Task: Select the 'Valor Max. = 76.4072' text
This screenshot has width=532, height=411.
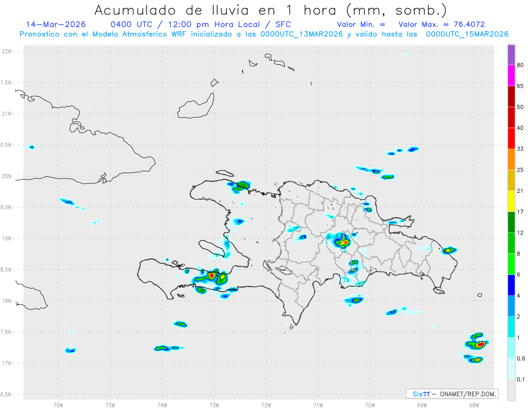Action: click(442, 24)
